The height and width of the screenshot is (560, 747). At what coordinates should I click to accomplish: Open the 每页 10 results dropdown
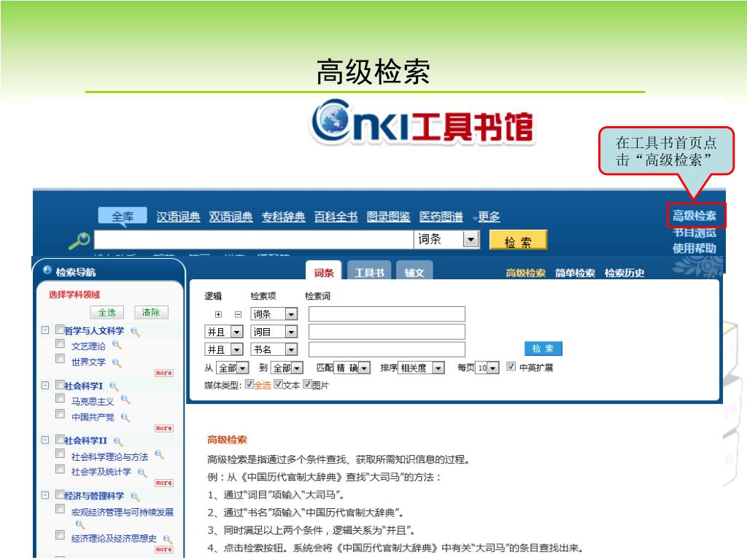click(487, 367)
